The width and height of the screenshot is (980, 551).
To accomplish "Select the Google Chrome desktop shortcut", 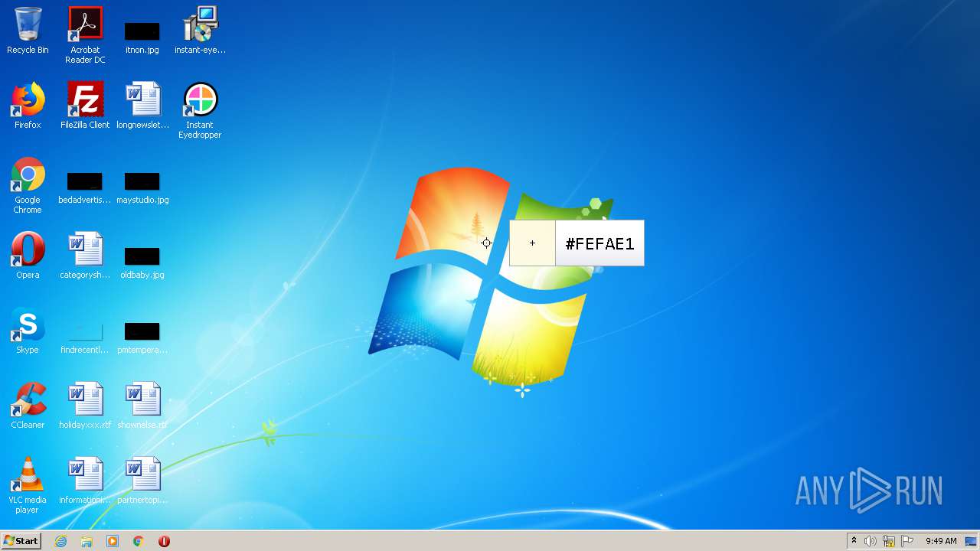I will (28, 185).
